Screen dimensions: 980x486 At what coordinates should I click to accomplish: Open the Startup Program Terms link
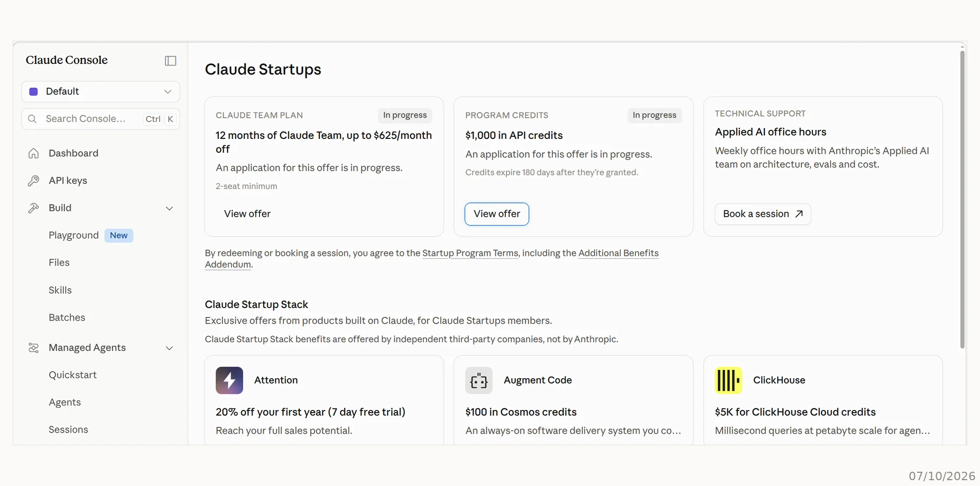click(470, 253)
